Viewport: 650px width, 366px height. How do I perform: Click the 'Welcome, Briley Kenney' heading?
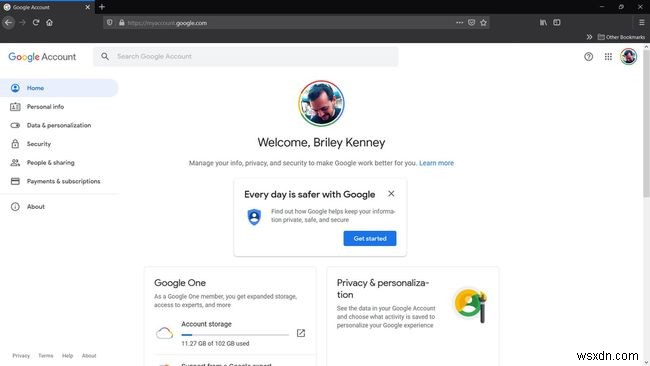[x=321, y=143]
